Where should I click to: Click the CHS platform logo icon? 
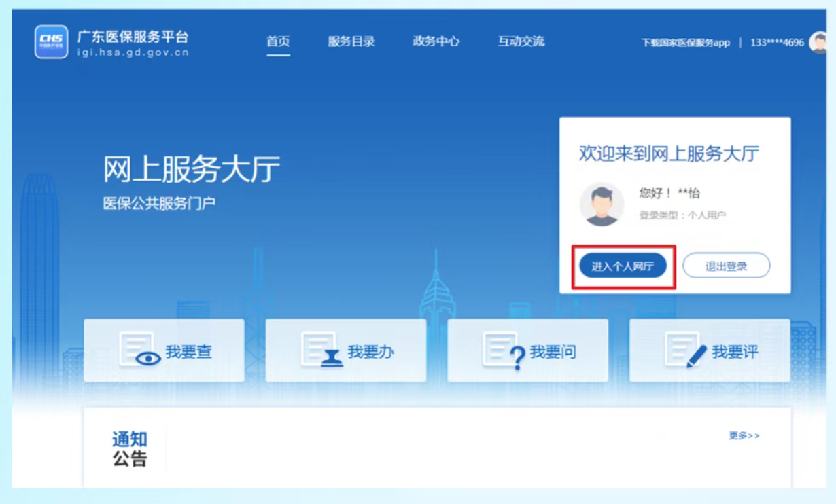point(52,42)
